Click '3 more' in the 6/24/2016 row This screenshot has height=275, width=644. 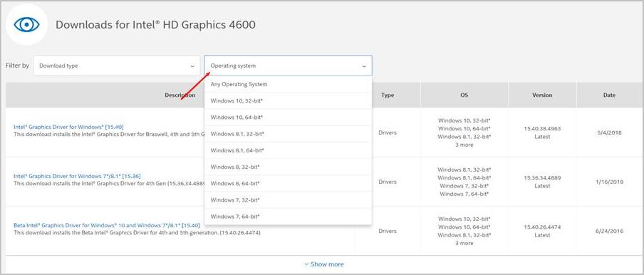coord(464,244)
